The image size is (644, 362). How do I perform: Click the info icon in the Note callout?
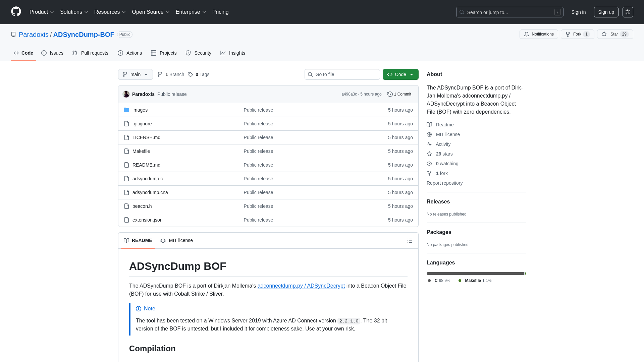(139, 309)
